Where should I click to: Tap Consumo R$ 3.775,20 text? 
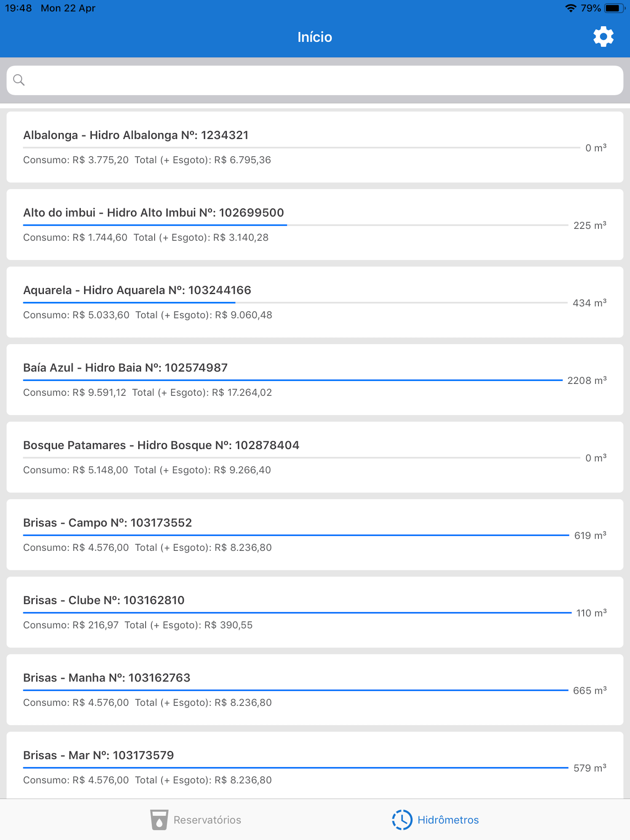click(x=76, y=160)
